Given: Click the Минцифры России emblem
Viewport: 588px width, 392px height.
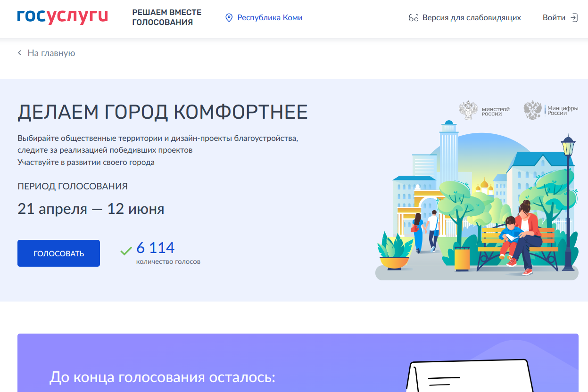Looking at the screenshot, I should [533, 110].
